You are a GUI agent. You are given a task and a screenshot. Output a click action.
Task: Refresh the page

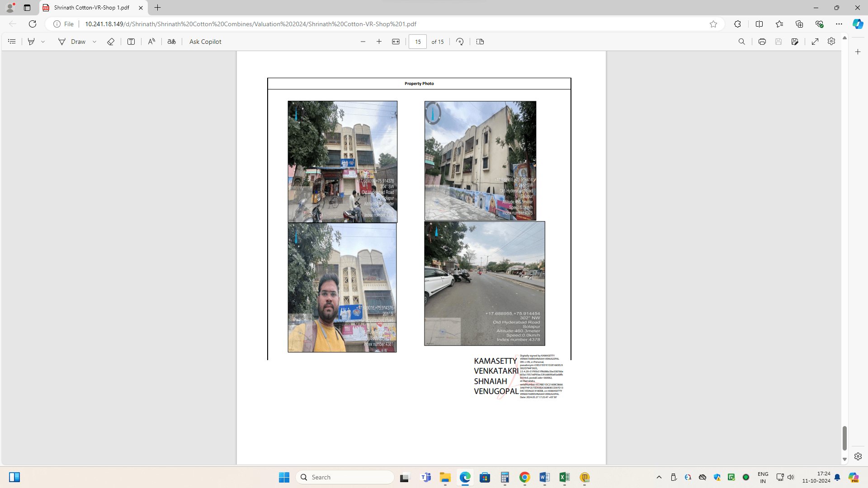tap(33, 24)
